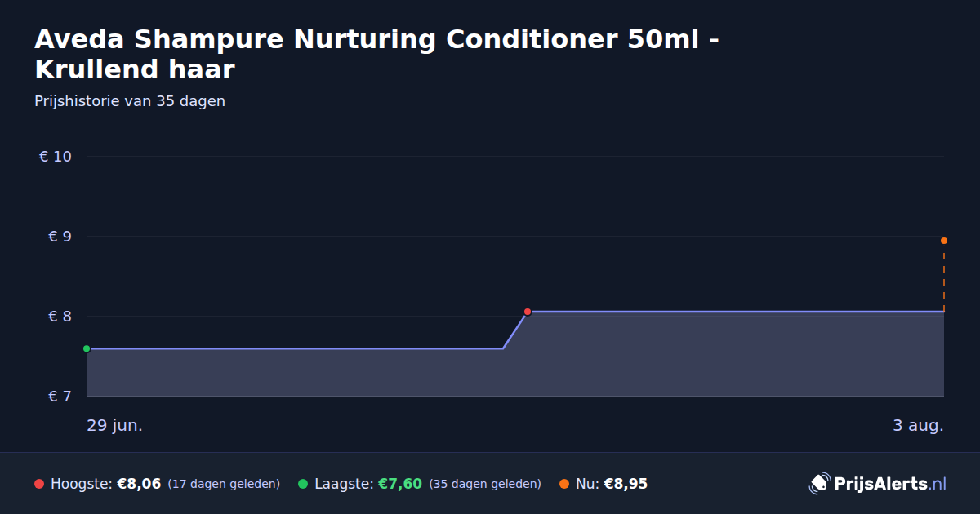980x514 pixels.
Task: Click the € 7 axis label
Action: point(60,397)
